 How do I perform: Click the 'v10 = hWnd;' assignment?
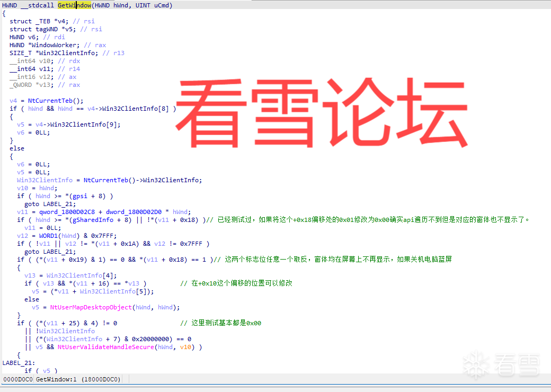pyautogui.click(x=37, y=188)
